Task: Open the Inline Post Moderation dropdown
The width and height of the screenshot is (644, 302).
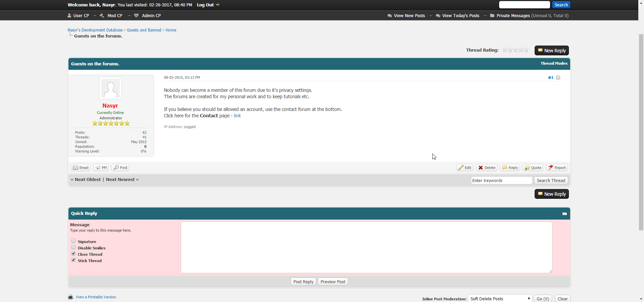Action: (x=500, y=299)
